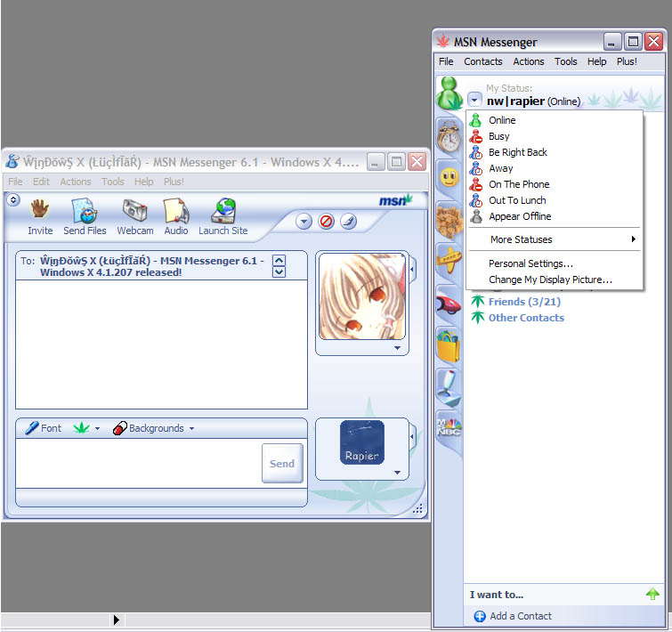
Task: Open the shopping bag sidebar tab
Action: [449, 346]
